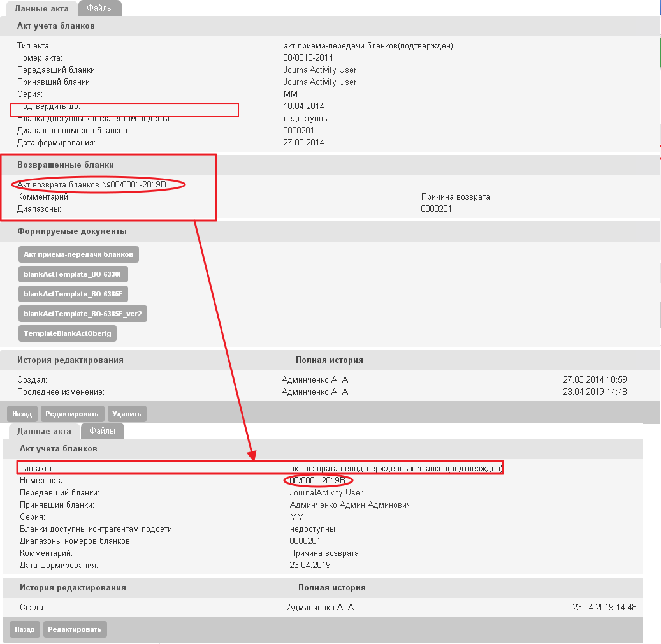The height and width of the screenshot is (644, 661).
Task: Open the lower "Файлы" tab
Action: [102, 431]
